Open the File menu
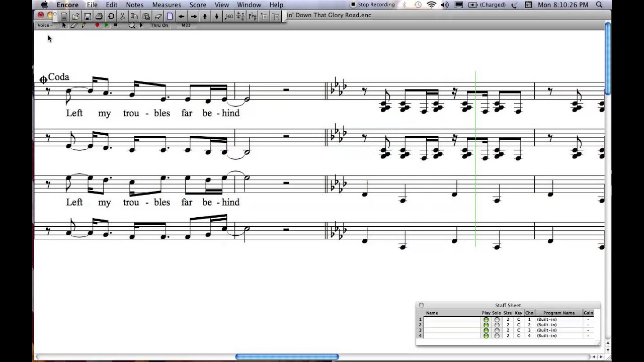The image size is (644, 362). coord(92,5)
